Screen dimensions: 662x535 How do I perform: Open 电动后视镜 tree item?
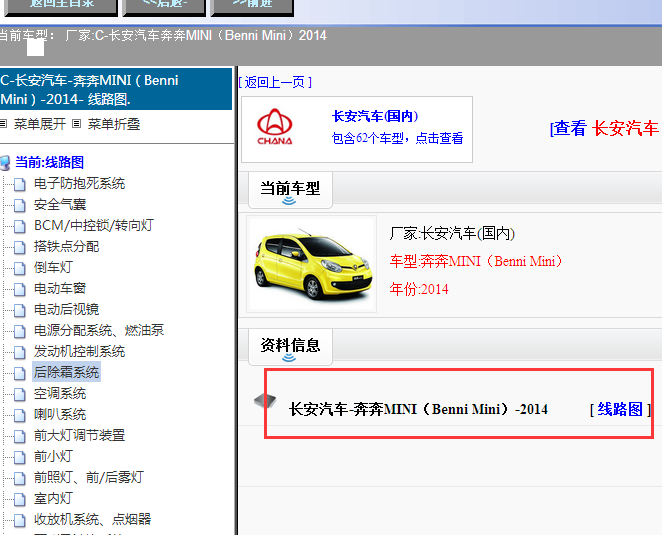[66, 309]
